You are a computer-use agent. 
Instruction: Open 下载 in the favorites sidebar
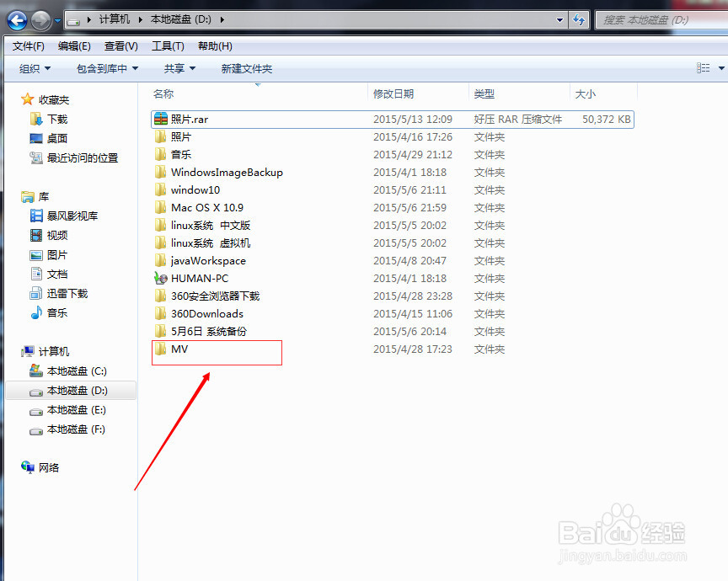(x=49, y=120)
